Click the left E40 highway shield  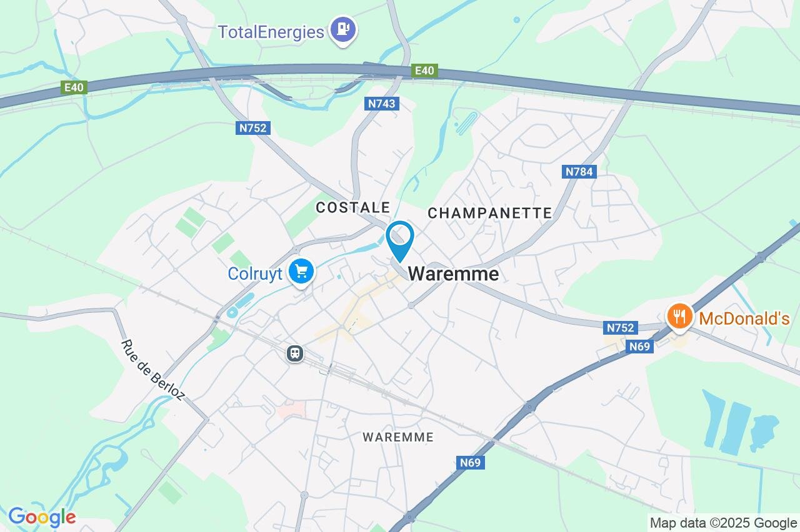[x=74, y=88]
